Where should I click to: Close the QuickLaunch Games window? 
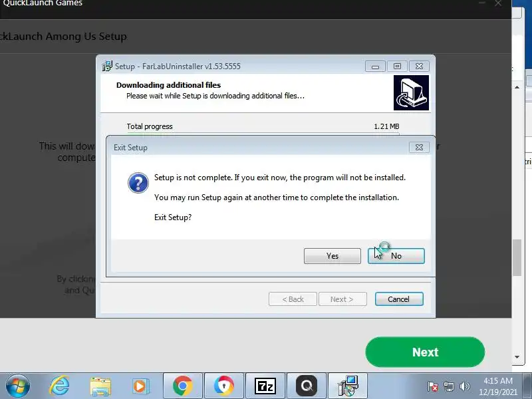click(497, 3)
